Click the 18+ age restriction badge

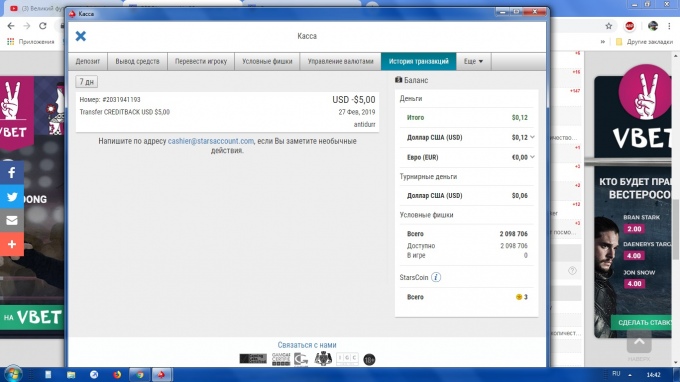point(369,359)
